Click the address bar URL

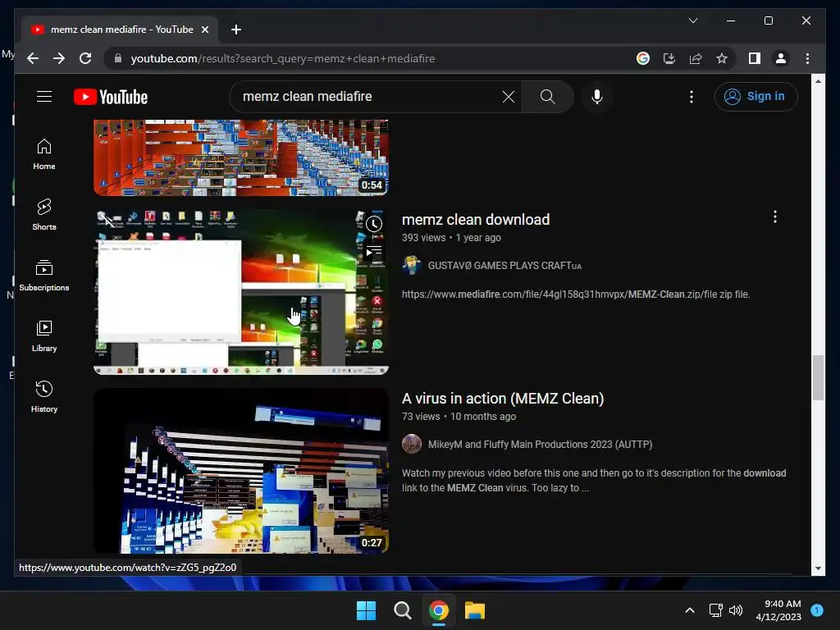(283, 58)
